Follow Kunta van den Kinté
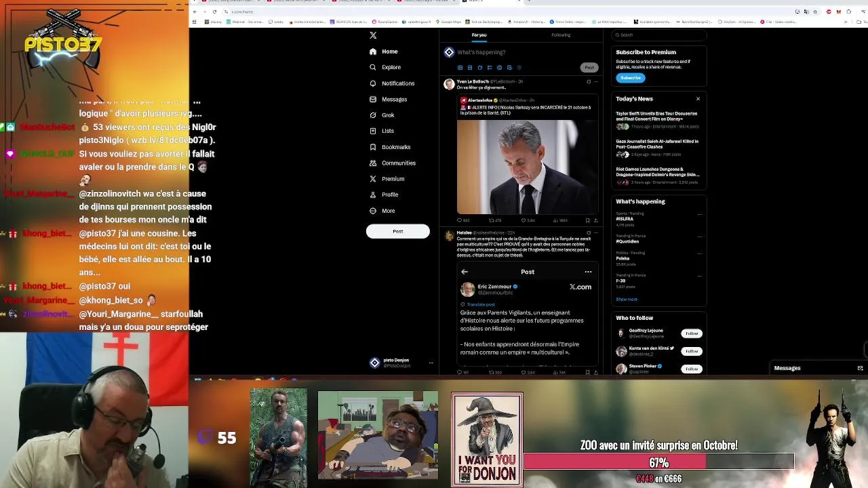This screenshot has height=488, width=868. click(692, 351)
